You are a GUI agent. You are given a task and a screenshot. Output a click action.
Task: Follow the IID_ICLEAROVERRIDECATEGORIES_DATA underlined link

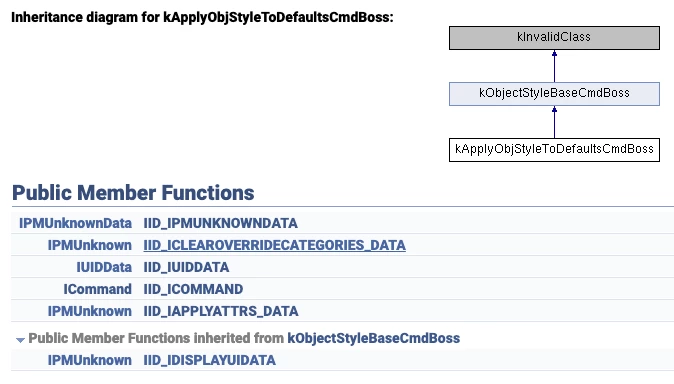(x=274, y=245)
